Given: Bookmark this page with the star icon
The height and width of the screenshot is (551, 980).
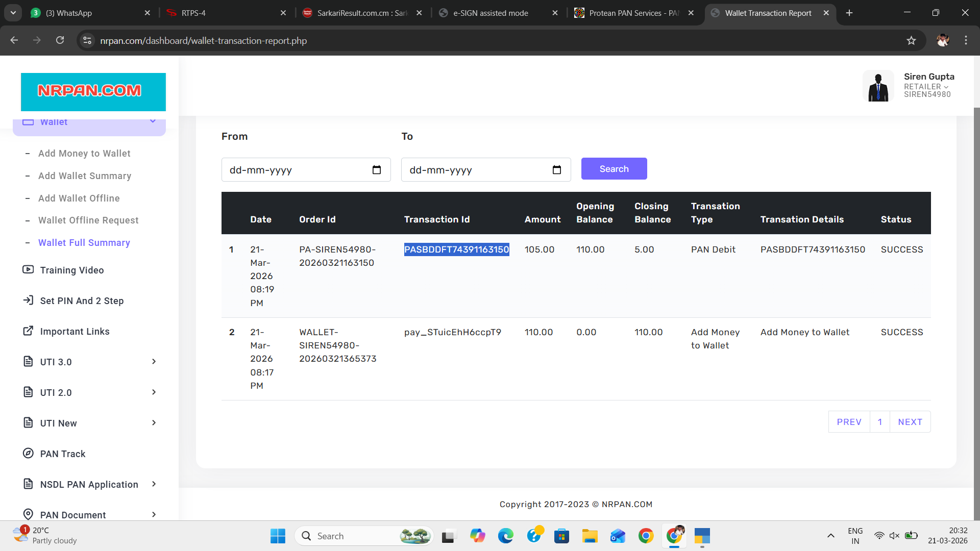Looking at the screenshot, I should pos(911,41).
